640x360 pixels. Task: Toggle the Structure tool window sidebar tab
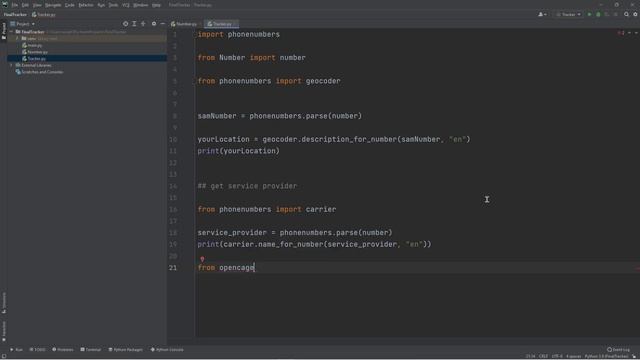pos(4,302)
